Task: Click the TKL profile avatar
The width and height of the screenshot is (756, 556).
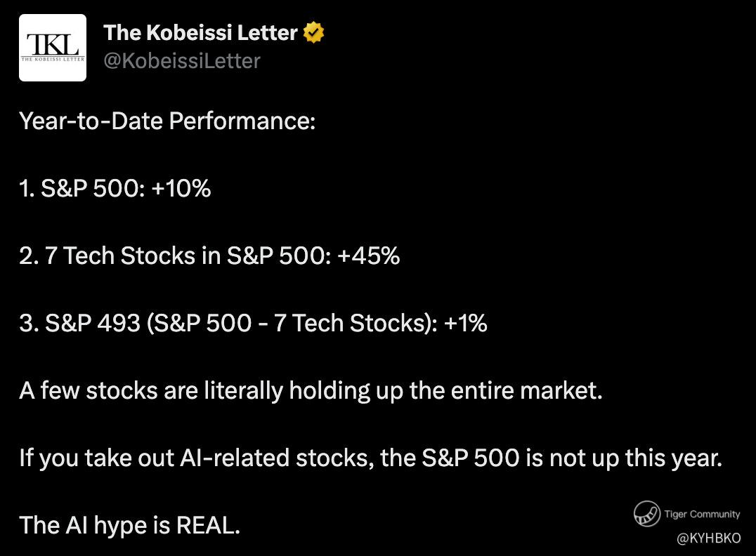Action: pyautogui.click(x=52, y=48)
